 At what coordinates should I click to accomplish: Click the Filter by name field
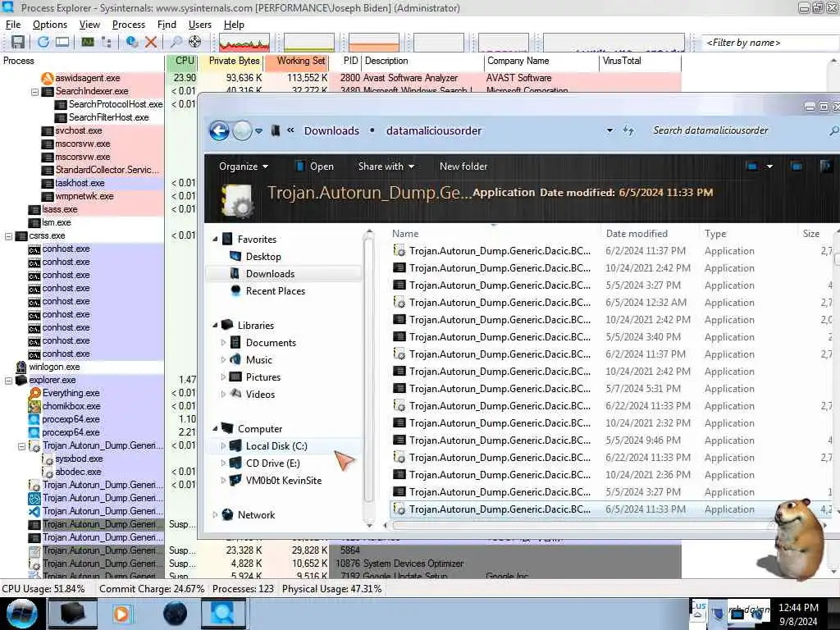[x=769, y=43]
